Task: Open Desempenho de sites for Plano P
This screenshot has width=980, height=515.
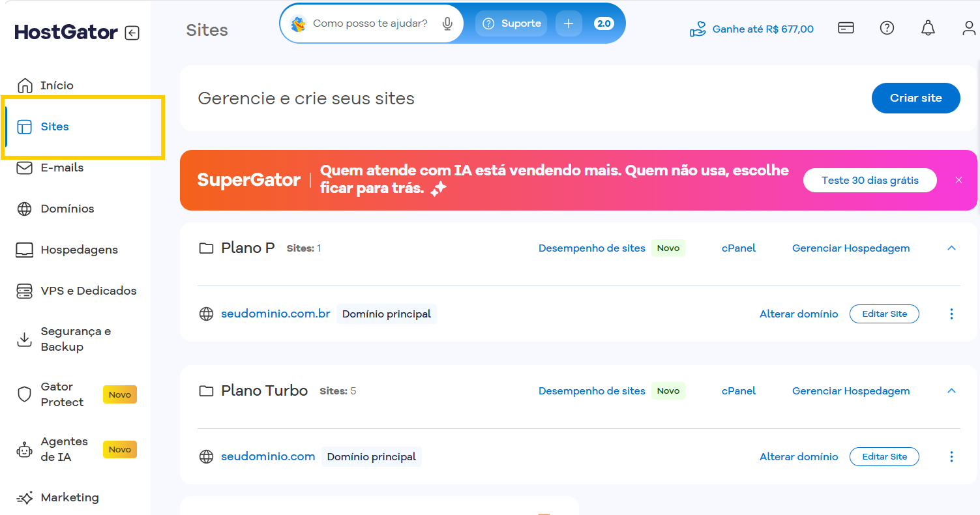Action: point(592,248)
